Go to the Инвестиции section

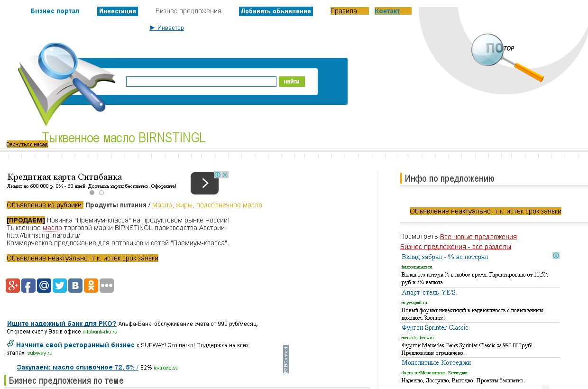tap(118, 11)
